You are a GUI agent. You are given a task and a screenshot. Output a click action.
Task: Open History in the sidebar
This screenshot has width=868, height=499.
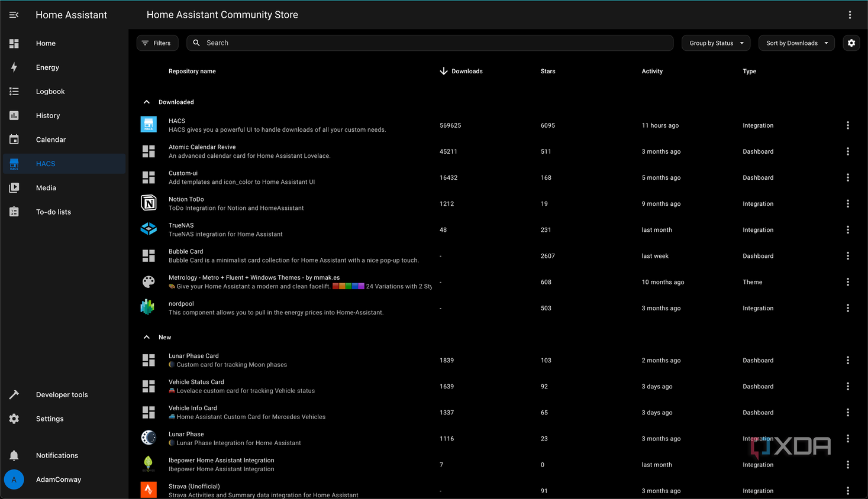click(x=64, y=116)
